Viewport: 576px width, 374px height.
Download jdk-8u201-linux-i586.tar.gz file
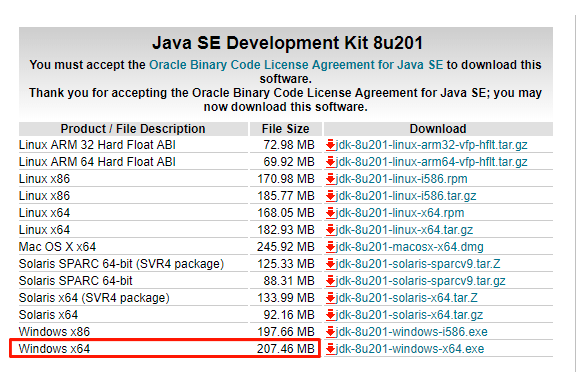pos(406,196)
